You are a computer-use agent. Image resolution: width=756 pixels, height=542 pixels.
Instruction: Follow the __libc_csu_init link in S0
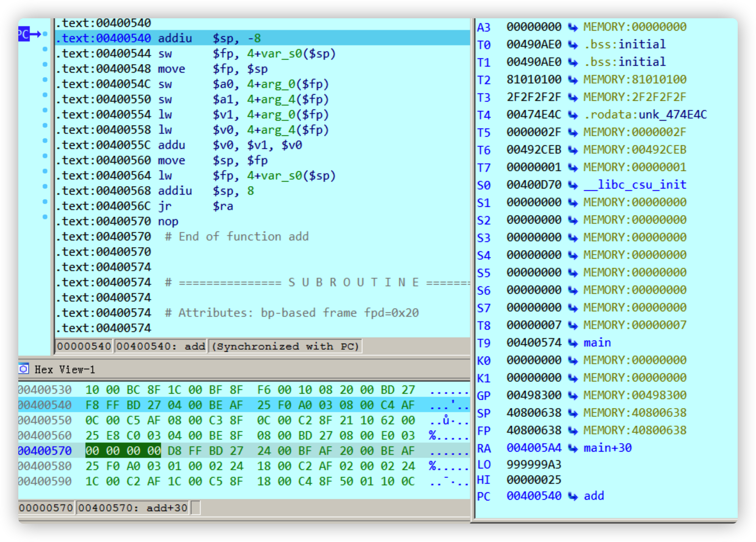[x=635, y=185]
